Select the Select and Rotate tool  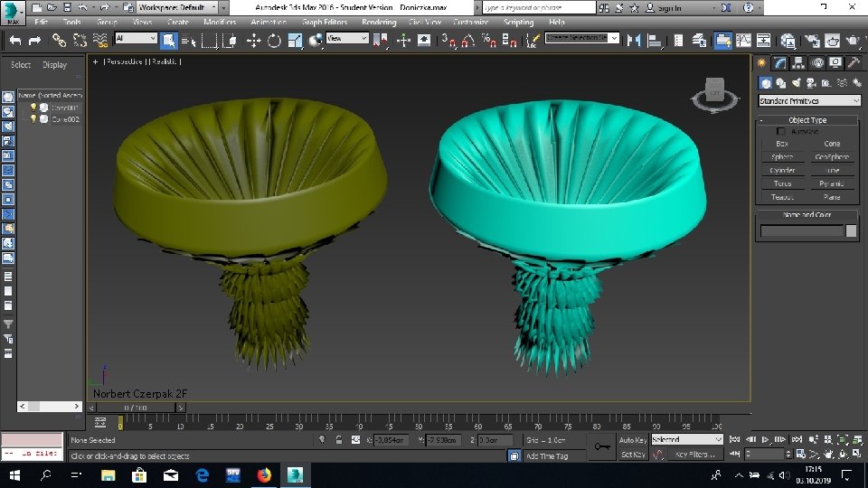(273, 40)
